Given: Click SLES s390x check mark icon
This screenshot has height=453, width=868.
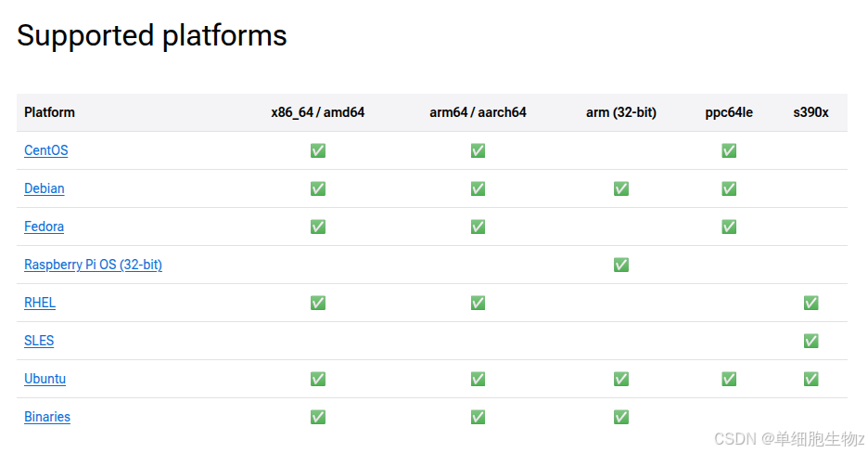Looking at the screenshot, I should [x=811, y=341].
